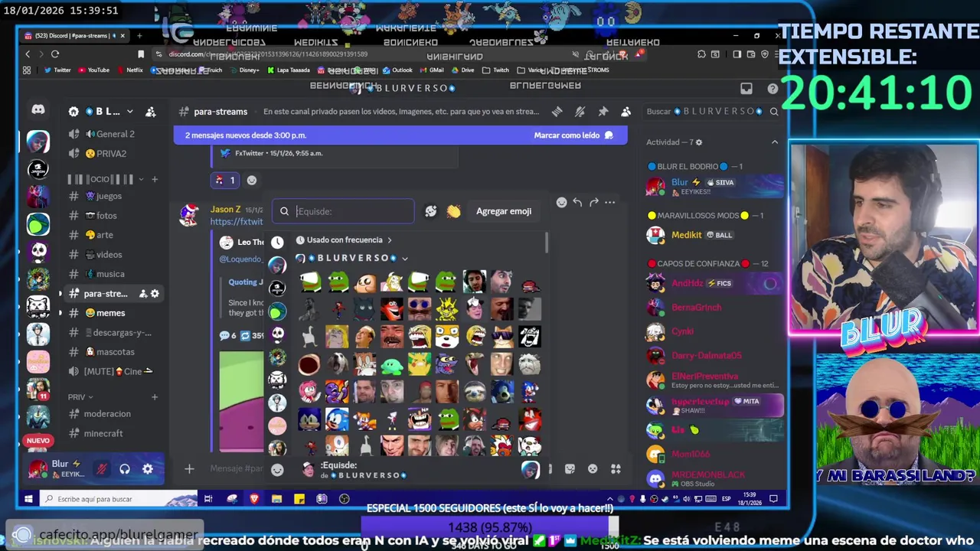Open the juegos channel
980x551 pixels.
click(x=109, y=196)
